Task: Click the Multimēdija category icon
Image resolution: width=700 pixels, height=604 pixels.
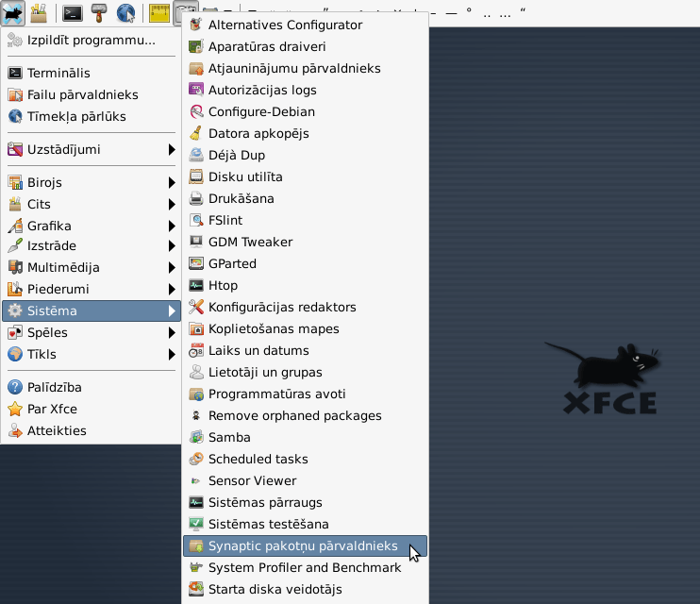Action: (x=15, y=268)
